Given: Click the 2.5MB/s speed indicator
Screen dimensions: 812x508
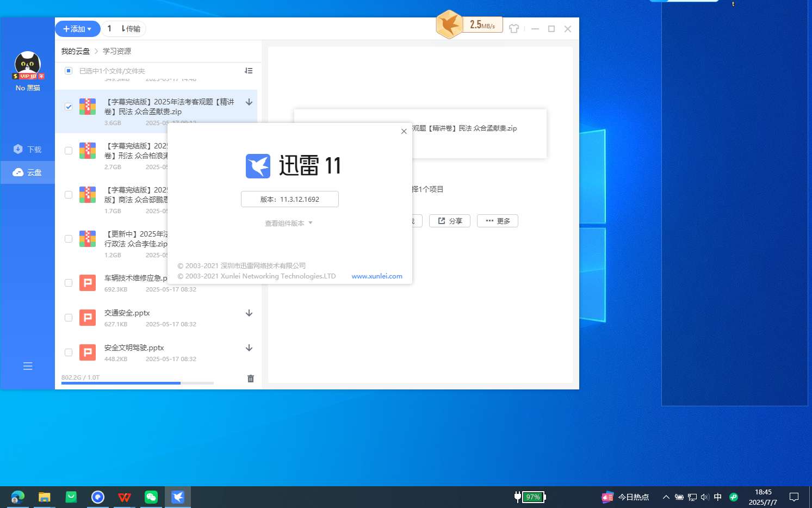Looking at the screenshot, I should click(482, 25).
